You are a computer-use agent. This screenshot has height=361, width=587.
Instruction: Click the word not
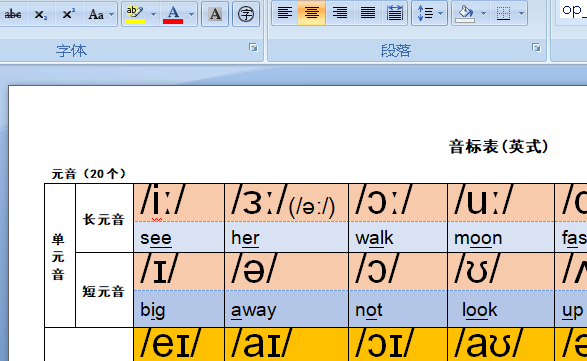(x=369, y=310)
